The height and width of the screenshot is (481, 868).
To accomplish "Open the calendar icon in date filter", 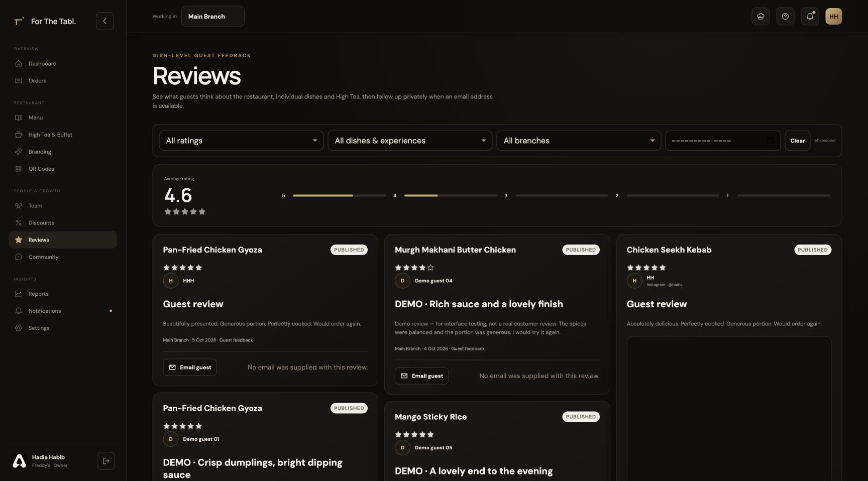I will coord(770,141).
